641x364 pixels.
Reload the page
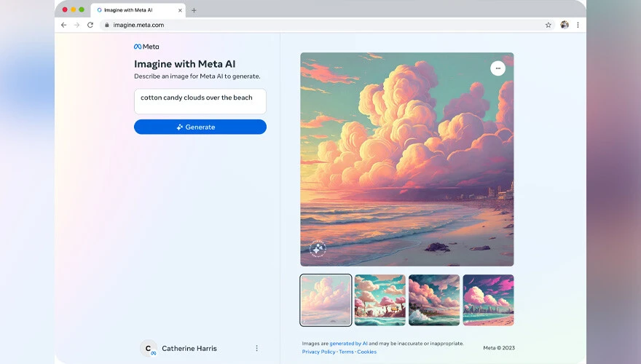click(x=90, y=25)
